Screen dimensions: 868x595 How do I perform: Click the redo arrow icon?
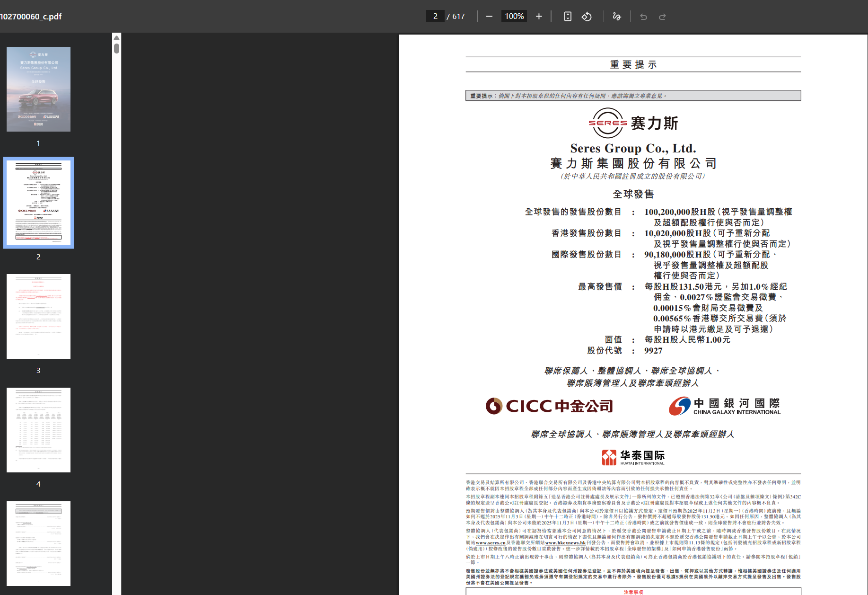click(662, 17)
